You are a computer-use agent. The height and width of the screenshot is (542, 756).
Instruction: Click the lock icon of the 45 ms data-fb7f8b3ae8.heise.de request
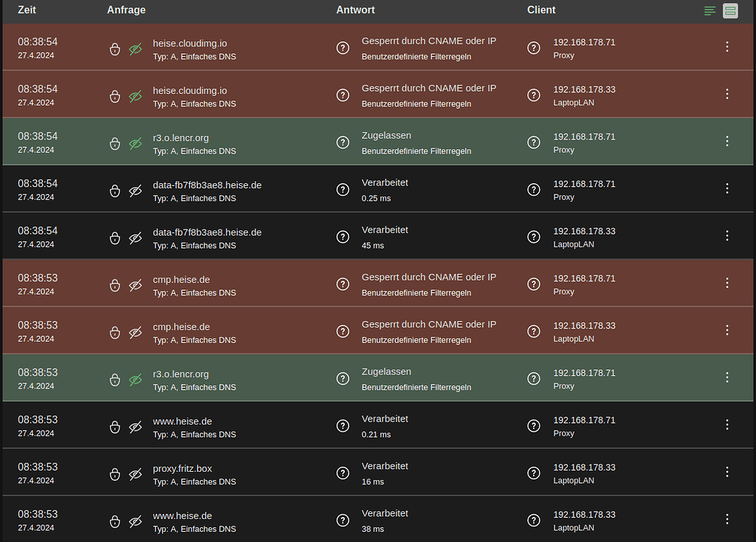point(114,238)
